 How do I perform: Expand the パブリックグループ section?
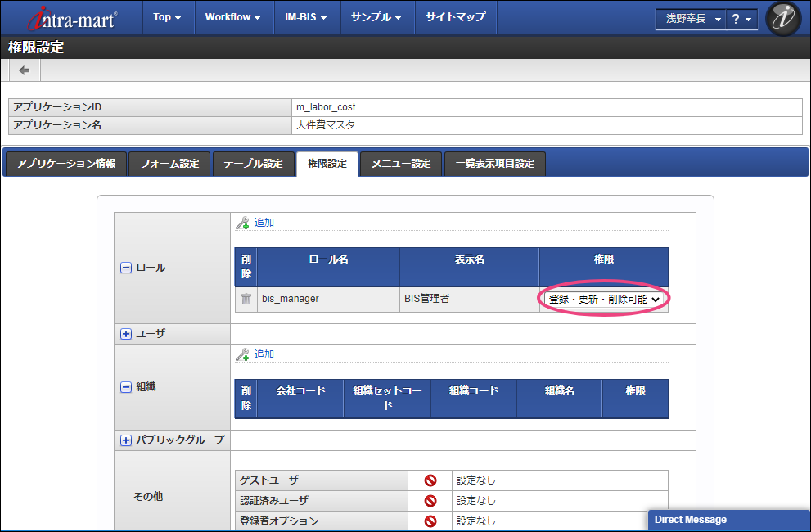coord(126,440)
